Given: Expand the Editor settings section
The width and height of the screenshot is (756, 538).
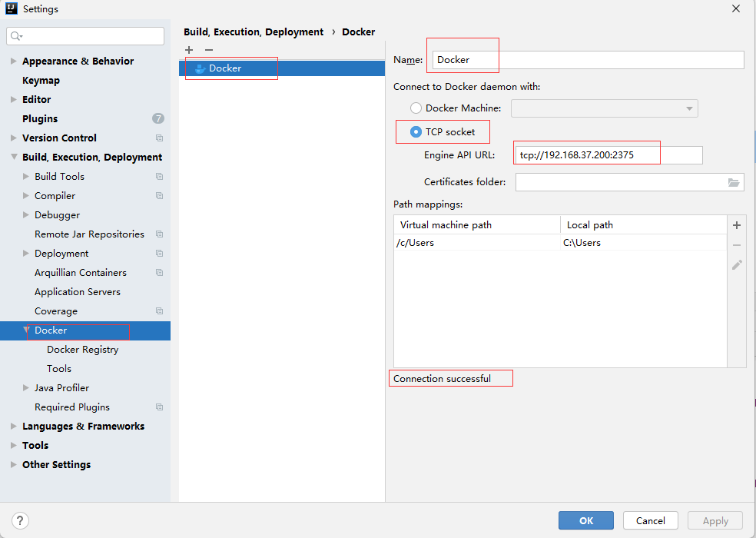Looking at the screenshot, I should click(14, 99).
